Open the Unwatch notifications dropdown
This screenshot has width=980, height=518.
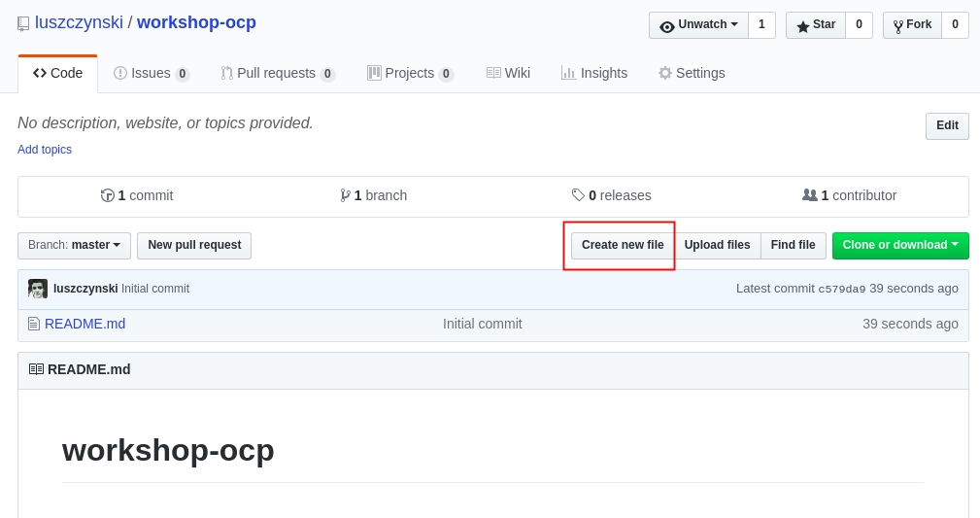[x=698, y=25]
